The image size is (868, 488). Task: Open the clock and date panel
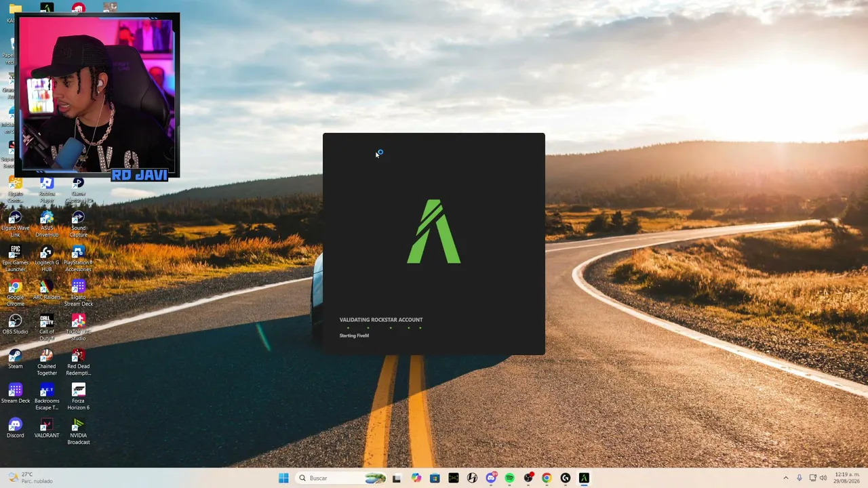[847, 478]
